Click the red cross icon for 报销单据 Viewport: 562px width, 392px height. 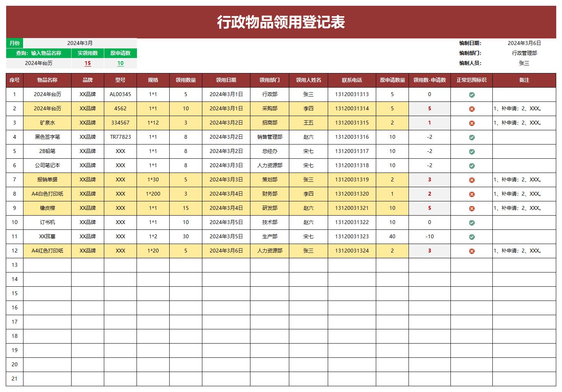[472, 180]
